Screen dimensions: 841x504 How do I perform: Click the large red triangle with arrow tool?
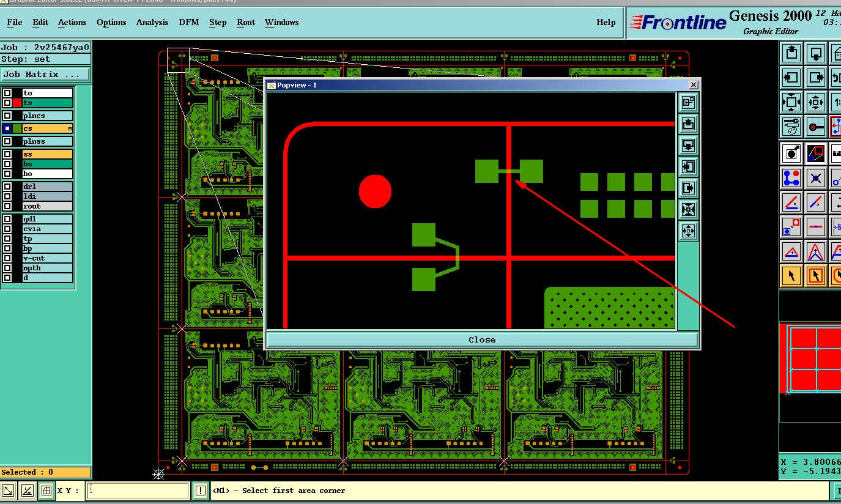tap(816, 251)
